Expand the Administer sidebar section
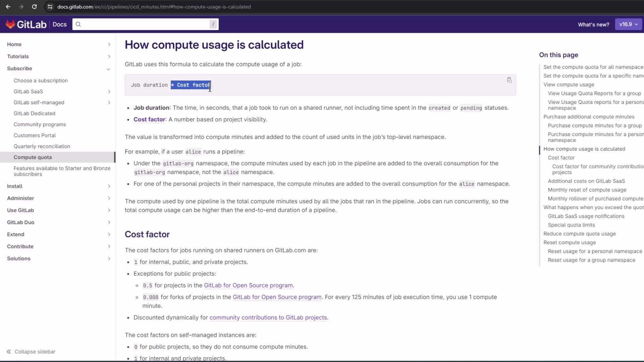 (x=109, y=198)
